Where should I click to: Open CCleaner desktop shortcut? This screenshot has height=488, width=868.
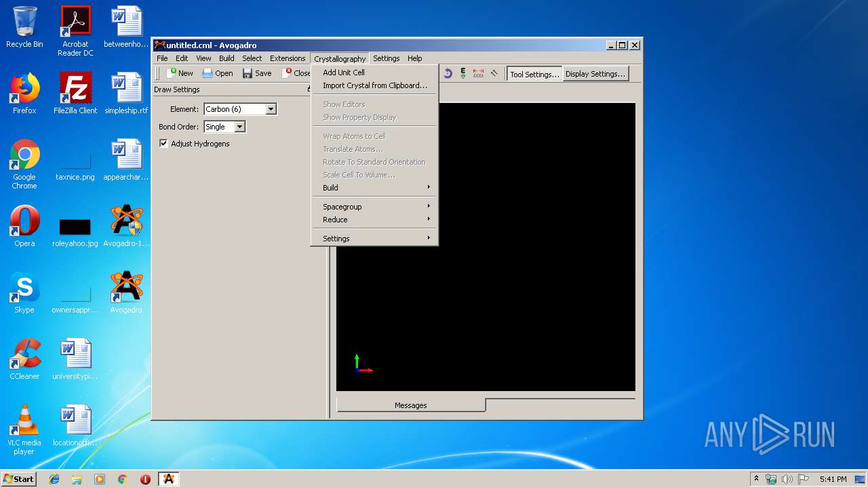pos(24,359)
